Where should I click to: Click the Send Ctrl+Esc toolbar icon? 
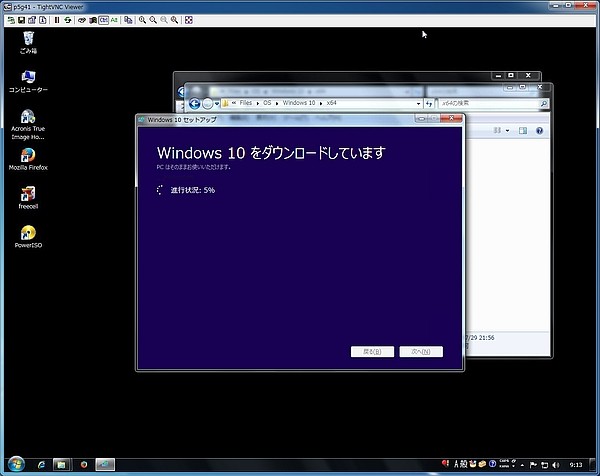tap(93, 20)
